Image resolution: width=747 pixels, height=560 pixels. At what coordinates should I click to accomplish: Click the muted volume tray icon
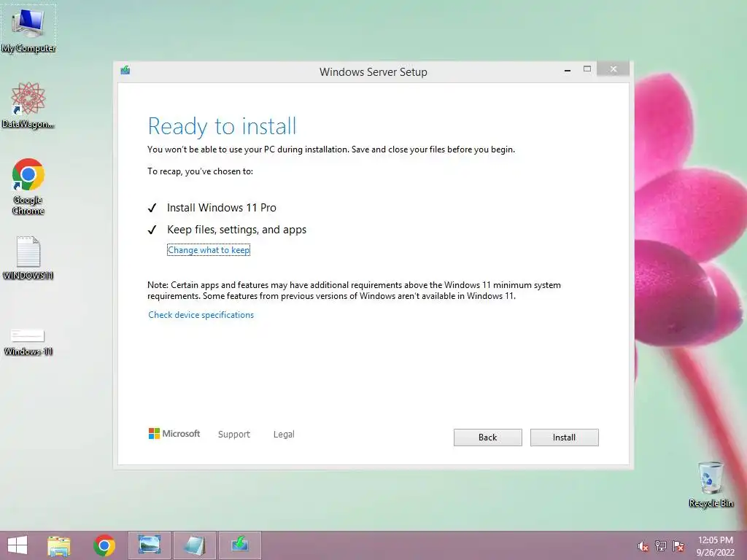pyautogui.click(x=643, y=546)
